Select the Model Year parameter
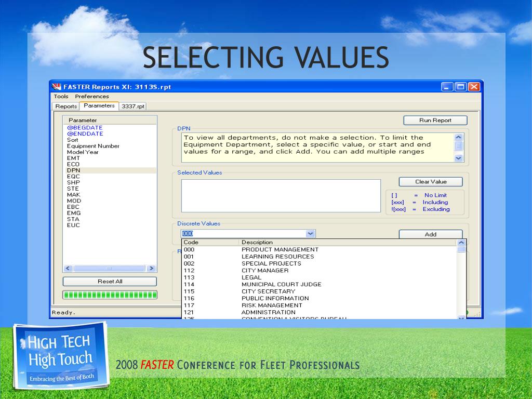The image size is (532, 399). coord(83,152)
